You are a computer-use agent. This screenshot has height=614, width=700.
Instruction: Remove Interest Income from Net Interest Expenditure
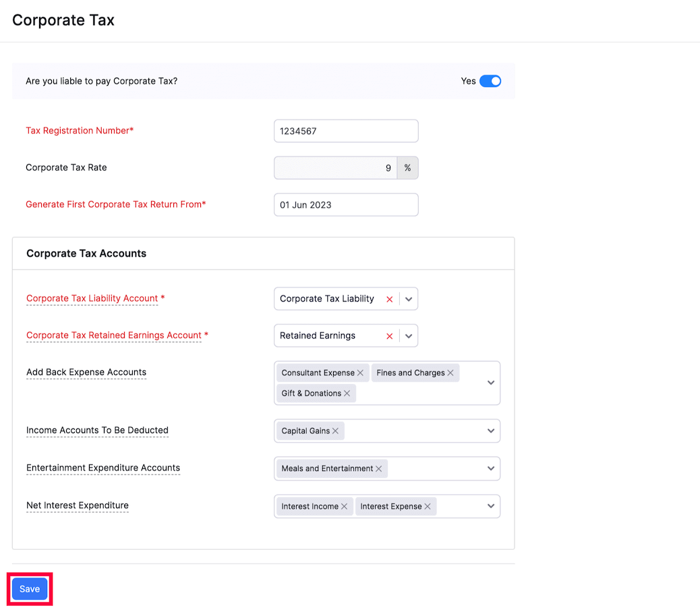pyautogui.click(x=345, y=506)
